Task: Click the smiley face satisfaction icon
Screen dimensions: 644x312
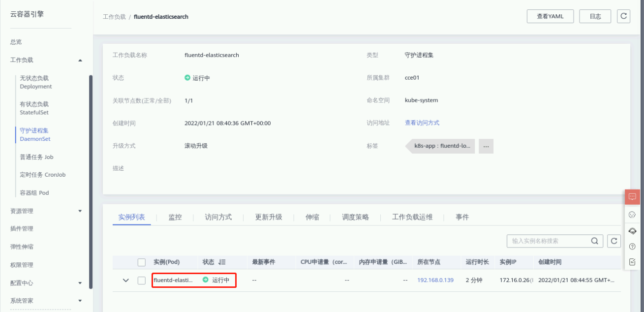Action: [x=632, y=215]
